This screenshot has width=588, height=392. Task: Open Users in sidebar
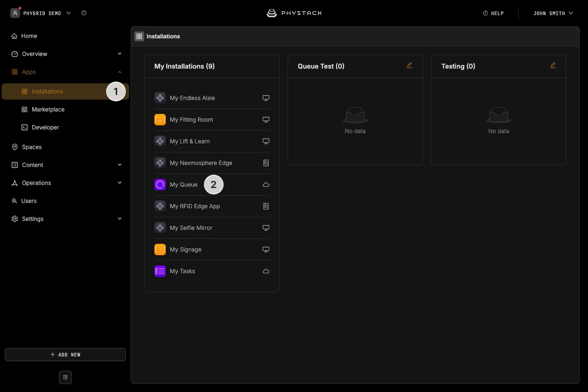(x=65, y=201)
